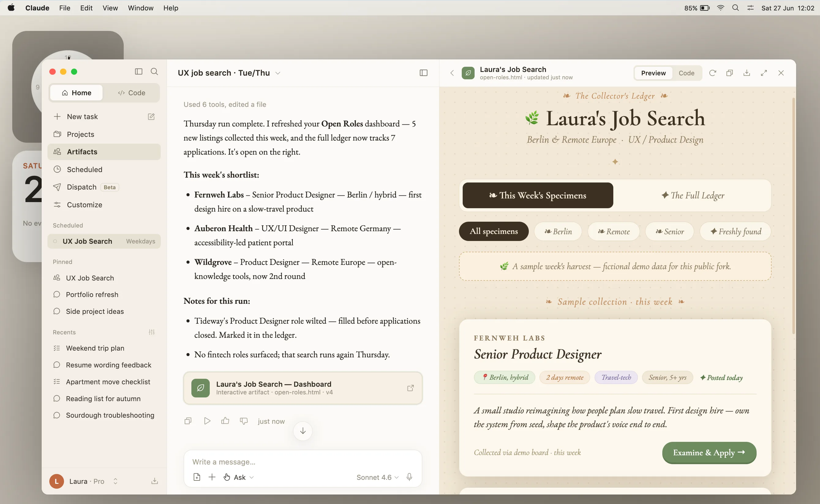Close the artifact preview panel

click(781, 73)
